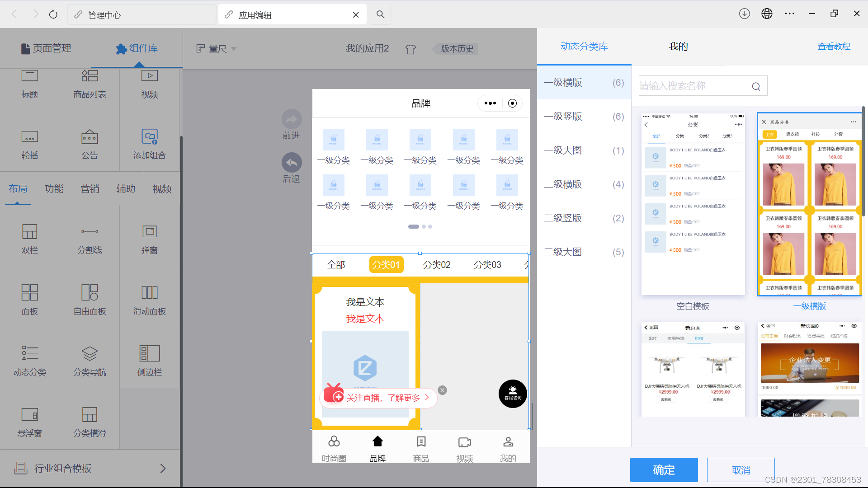This screenshot has height=488, width=868.
Task: Select the 自由面板 component icon
Action: pyautogui.click(x=90, y=293)
